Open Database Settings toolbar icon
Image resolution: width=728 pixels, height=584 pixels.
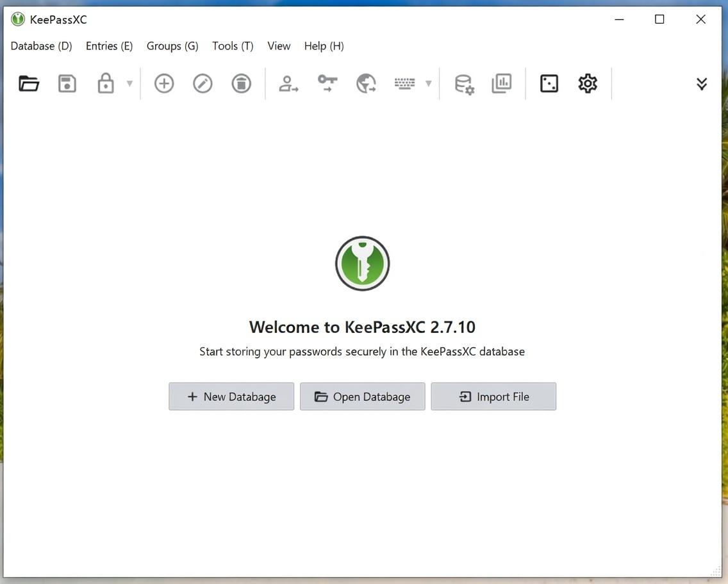point(464,84)
